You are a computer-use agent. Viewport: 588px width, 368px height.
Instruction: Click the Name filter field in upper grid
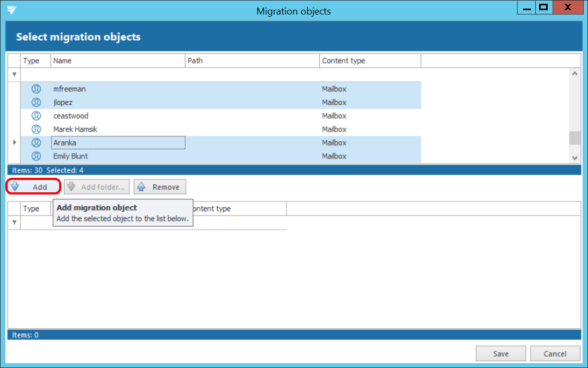(x=118, y=75)
